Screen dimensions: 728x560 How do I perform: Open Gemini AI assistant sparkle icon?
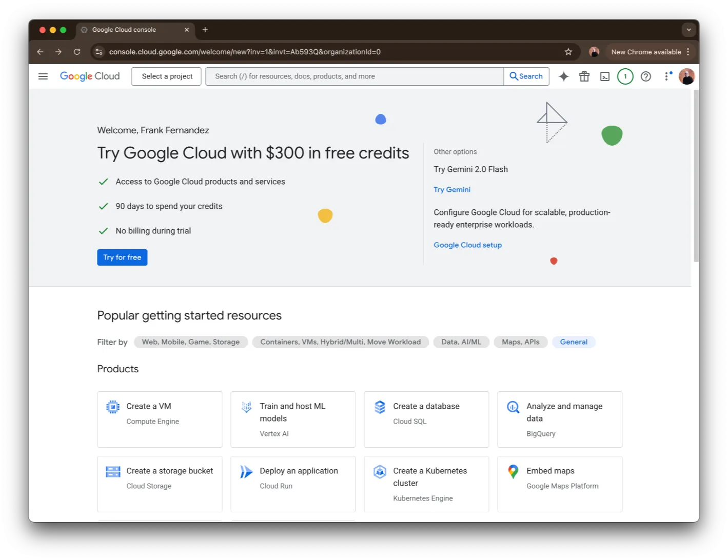(x=564, y=76)
